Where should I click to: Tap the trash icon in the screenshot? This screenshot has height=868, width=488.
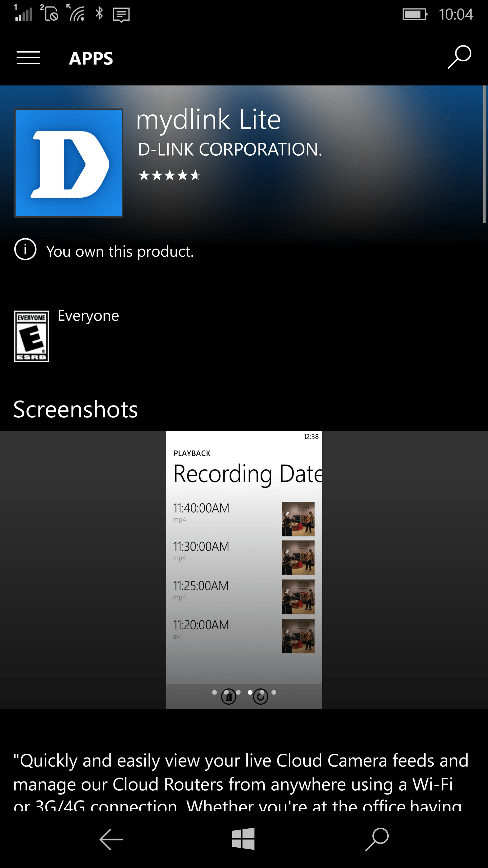tap(229, 697)
